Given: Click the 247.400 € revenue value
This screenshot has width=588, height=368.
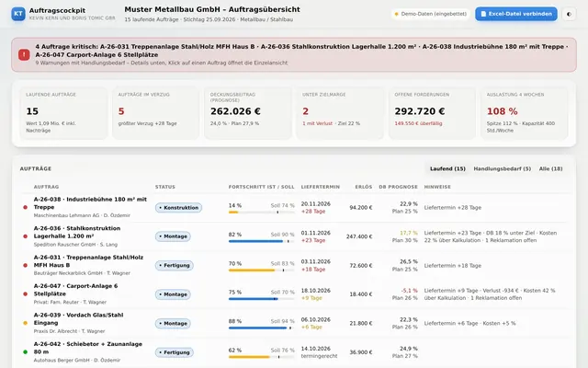Looking at the screenshot, I should pyautogui.click(x=359, y=236).
